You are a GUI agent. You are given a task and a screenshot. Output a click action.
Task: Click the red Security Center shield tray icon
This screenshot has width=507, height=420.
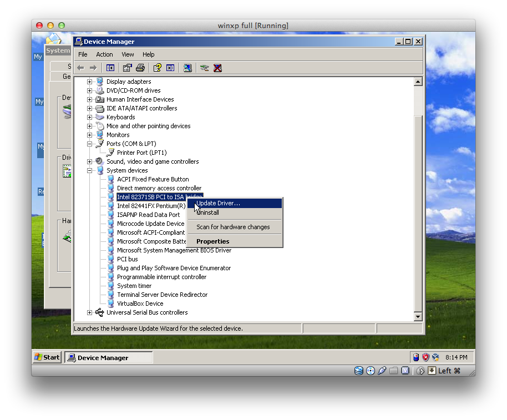426,357
